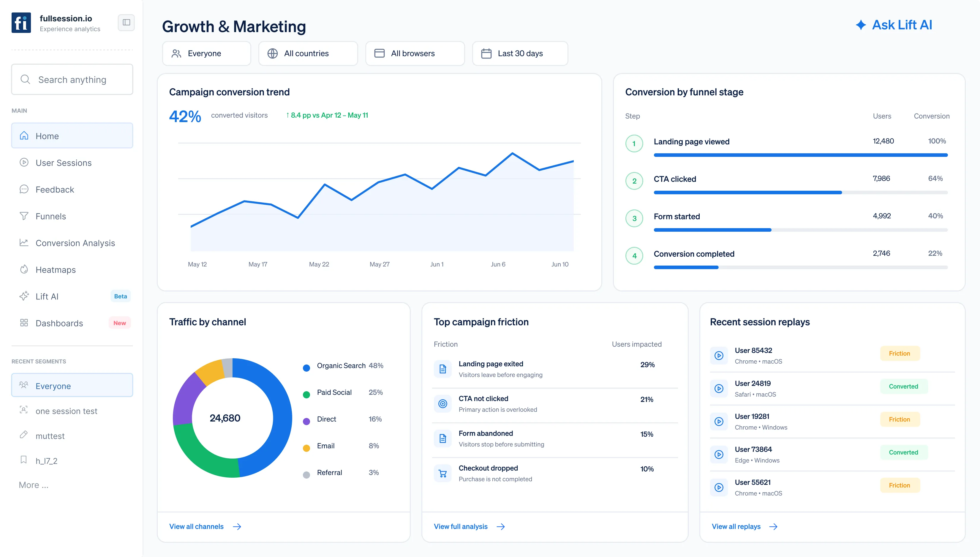Open Funnels in sidebar
This screenshot has width=980, height=557.
72,216
